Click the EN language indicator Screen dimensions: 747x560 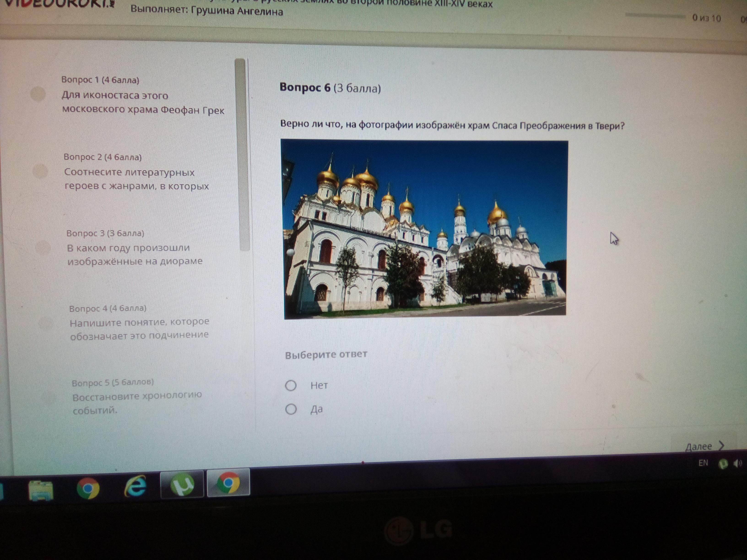pos(703,463)
